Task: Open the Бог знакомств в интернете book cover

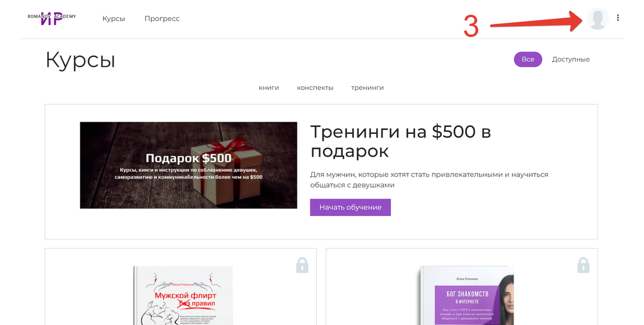Action: pyautogui.click(x=465, y=295)
